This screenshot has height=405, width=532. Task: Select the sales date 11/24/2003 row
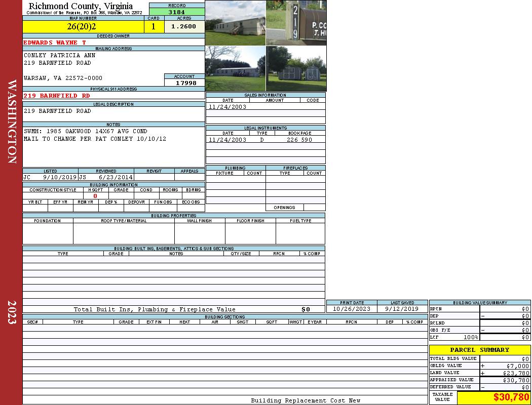pos(227,107)
